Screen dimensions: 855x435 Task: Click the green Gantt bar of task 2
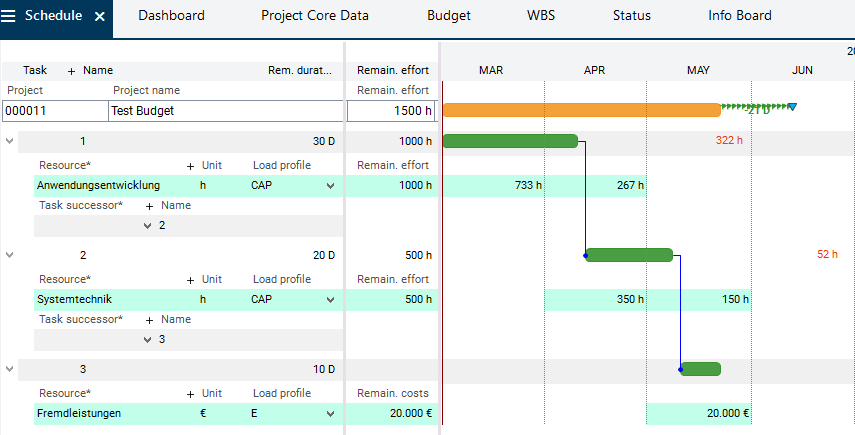tap(629, 255)
